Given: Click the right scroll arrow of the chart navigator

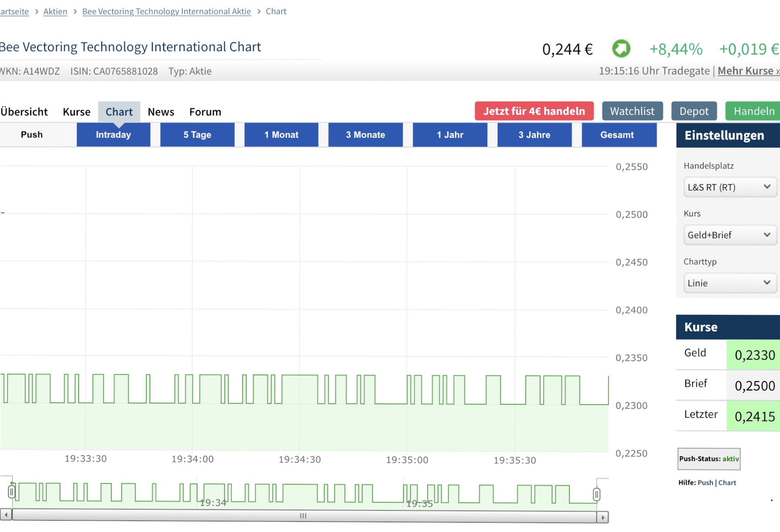Looking at the screenshot, I should point(603,517).
